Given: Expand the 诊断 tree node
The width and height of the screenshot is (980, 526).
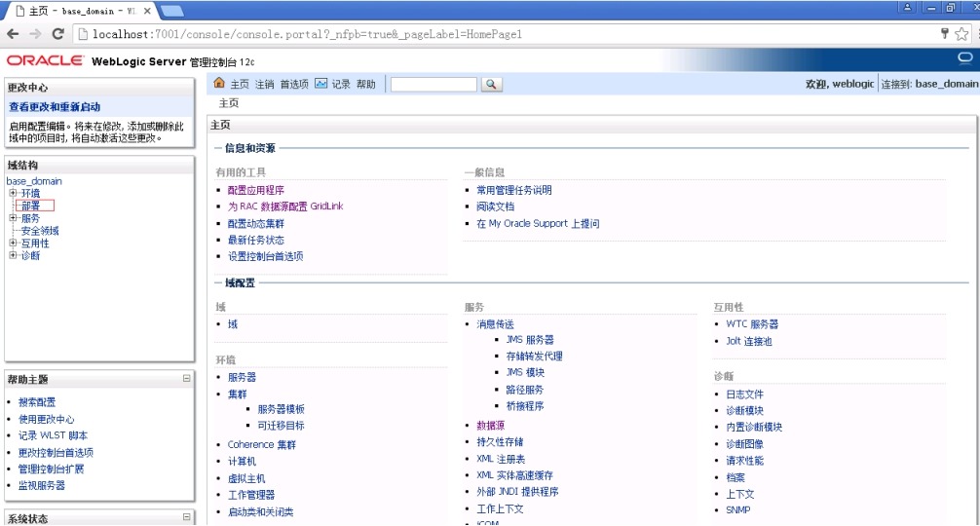Looking at the screenshot, I should click(x=13, y=255).
